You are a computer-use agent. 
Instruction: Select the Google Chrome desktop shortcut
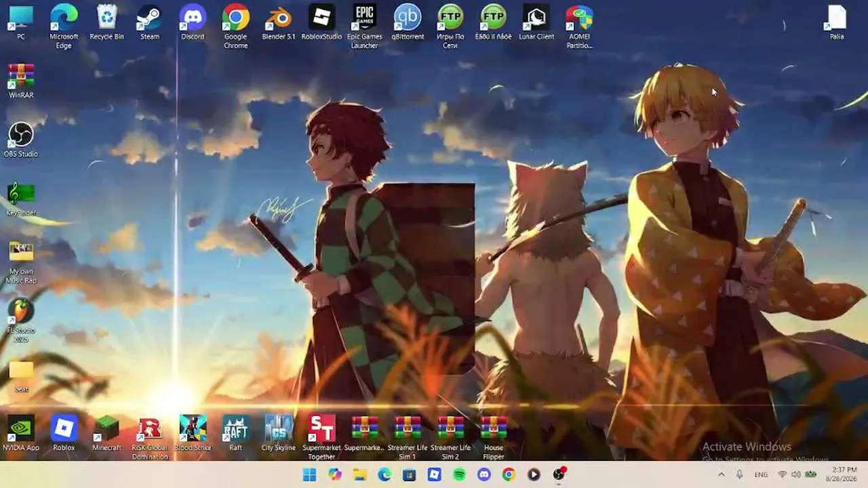235,26
